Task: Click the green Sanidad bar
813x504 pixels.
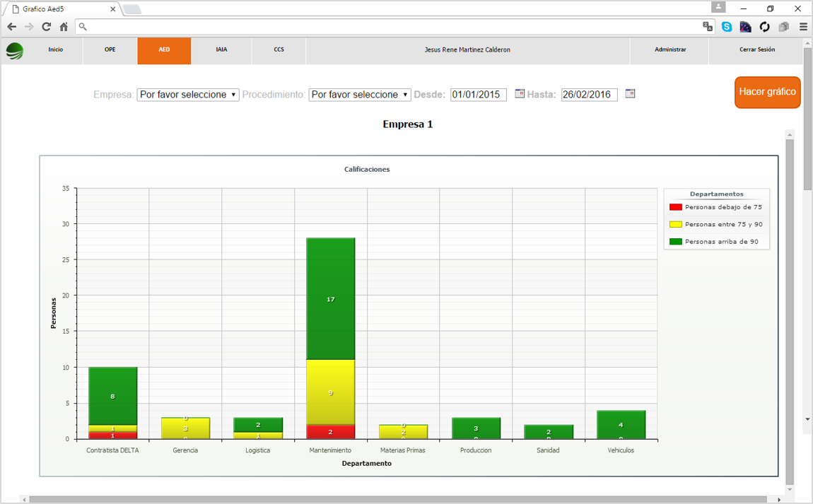Action: click(x=549, y=432)
